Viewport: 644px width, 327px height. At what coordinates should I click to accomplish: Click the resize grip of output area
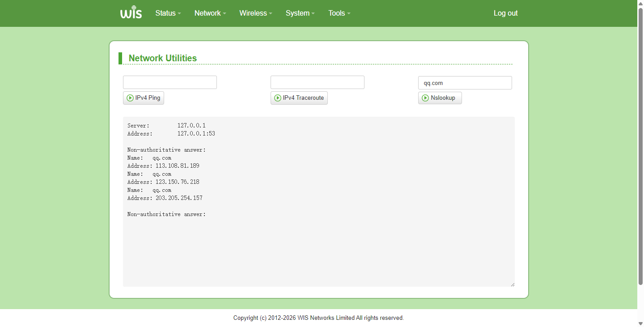point(512,284)
